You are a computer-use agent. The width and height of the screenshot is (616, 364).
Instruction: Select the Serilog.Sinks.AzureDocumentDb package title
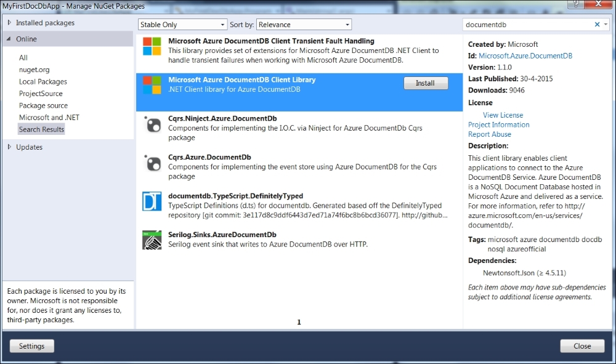[x=222, y=235]
